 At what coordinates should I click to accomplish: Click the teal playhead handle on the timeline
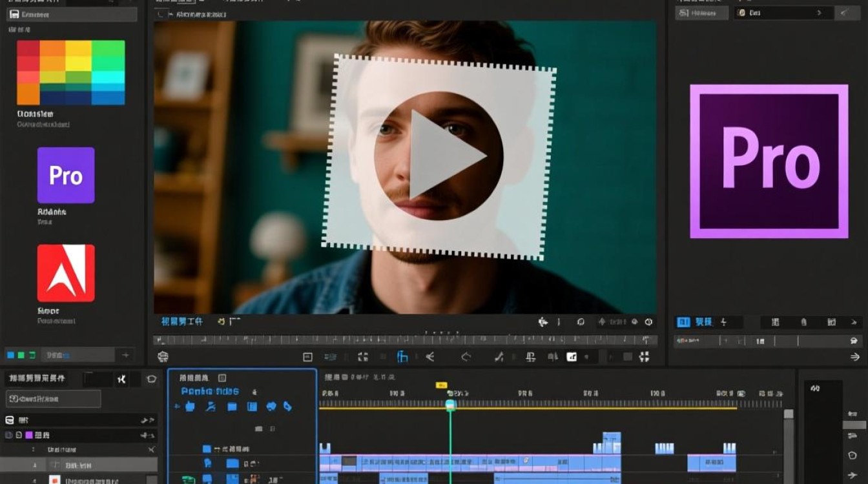click(x=450, y=405)
